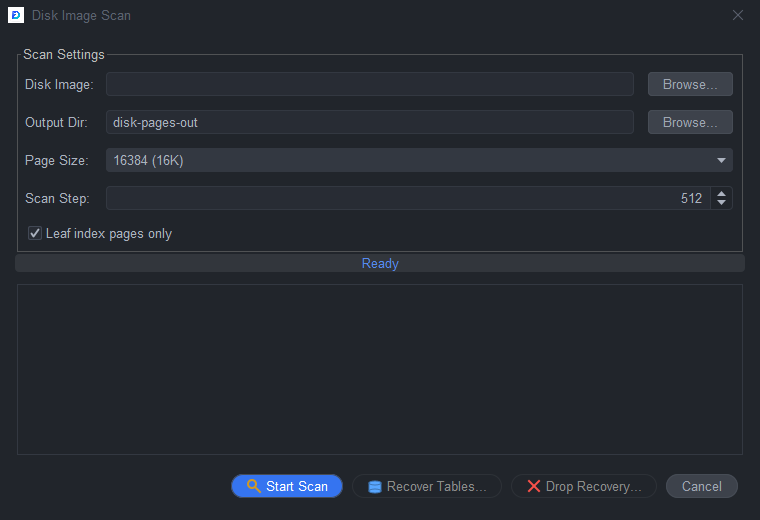Click the disk-pages-out Output Dir field
This screenshot has height=520, width=760.
(x=370, y=122)
